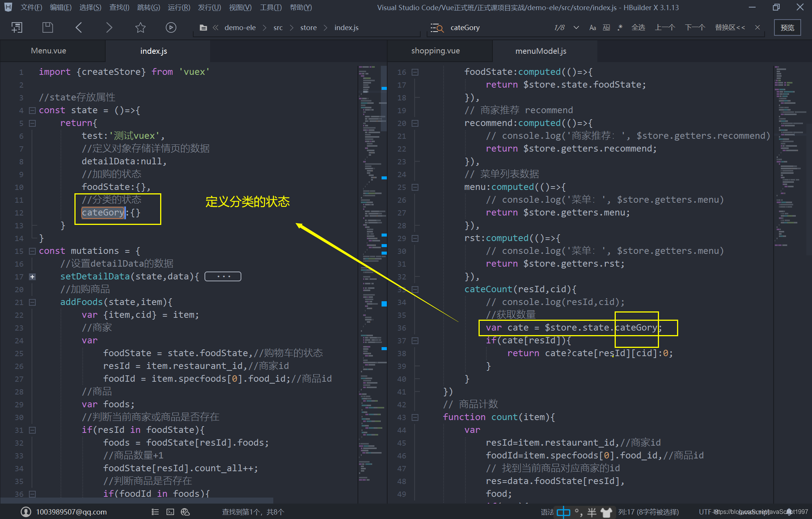Click the 全选 select all matches button
Screen dimensions: 812x519
tap(638, 27)
